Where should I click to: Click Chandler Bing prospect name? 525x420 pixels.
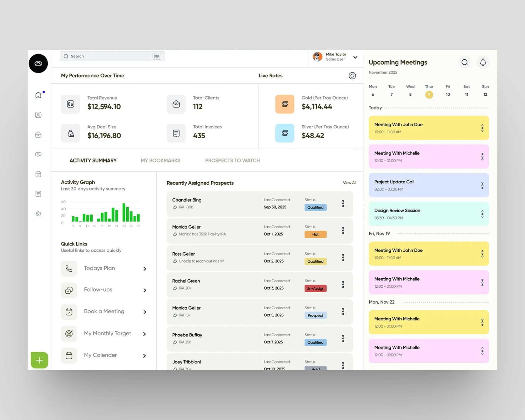187,200
